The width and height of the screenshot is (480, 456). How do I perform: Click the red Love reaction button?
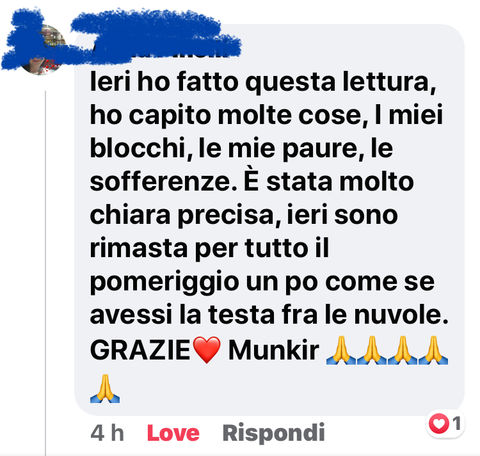(173, 433)
